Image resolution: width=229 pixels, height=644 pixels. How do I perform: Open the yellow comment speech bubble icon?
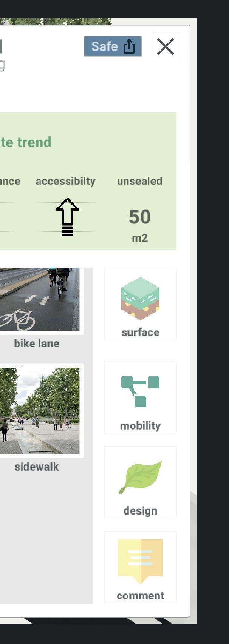140,561
